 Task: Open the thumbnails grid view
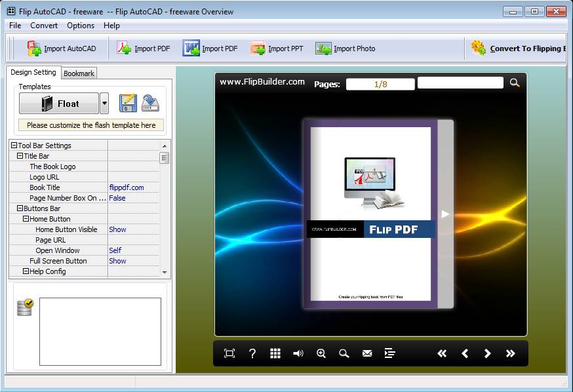pos(275,353)
